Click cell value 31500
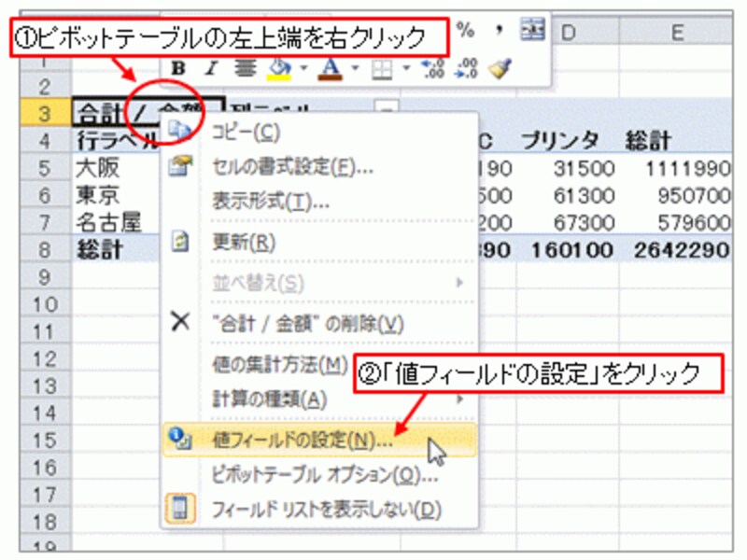747x560 pixels. point(585,168)
